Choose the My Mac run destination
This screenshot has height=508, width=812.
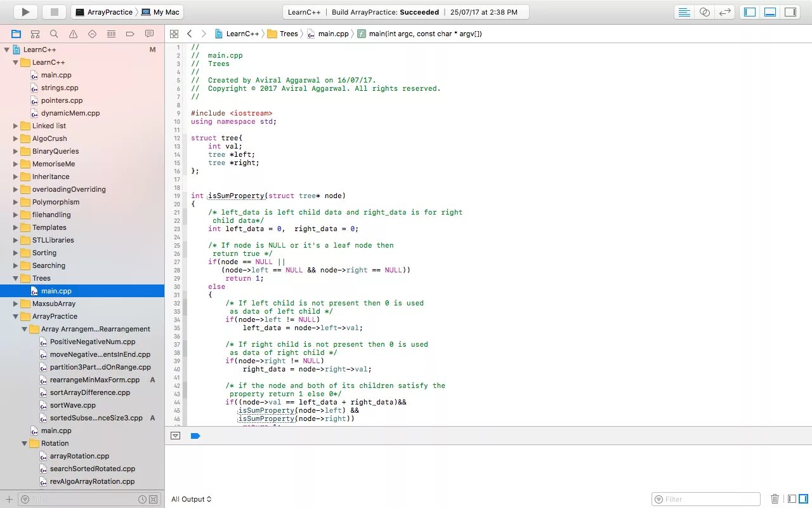click(160, 12)
